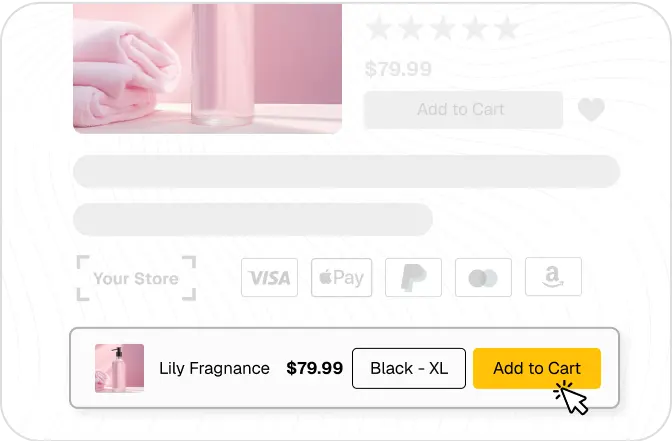Click the Lily Fragnance product name
672x441 pixels.
[x=214, y=368]
